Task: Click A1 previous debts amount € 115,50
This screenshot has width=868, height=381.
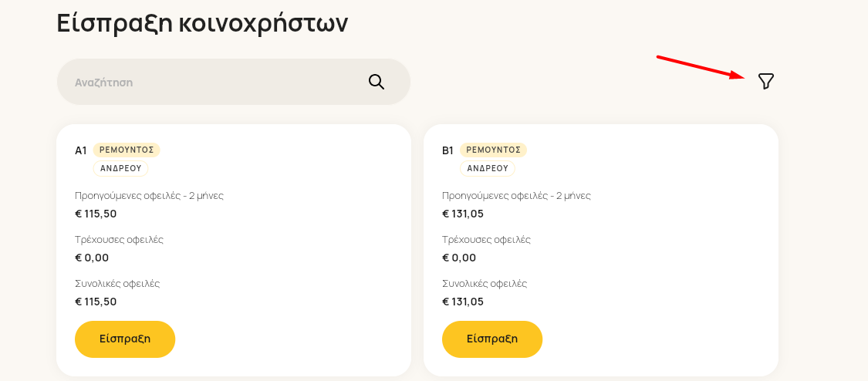Action: tap(96, 214)
